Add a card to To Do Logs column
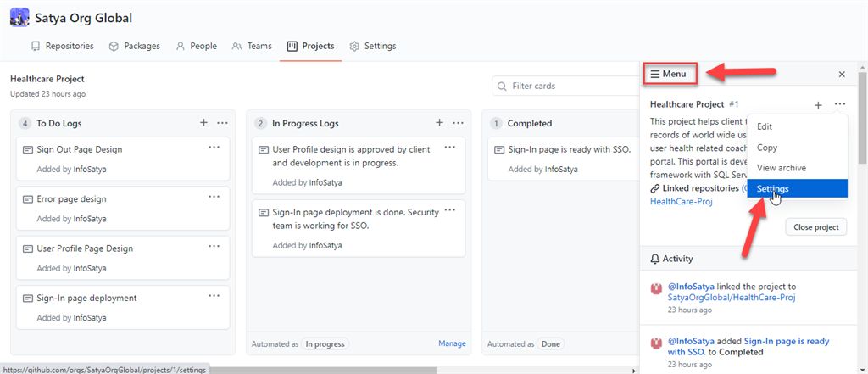 point(203,123)
